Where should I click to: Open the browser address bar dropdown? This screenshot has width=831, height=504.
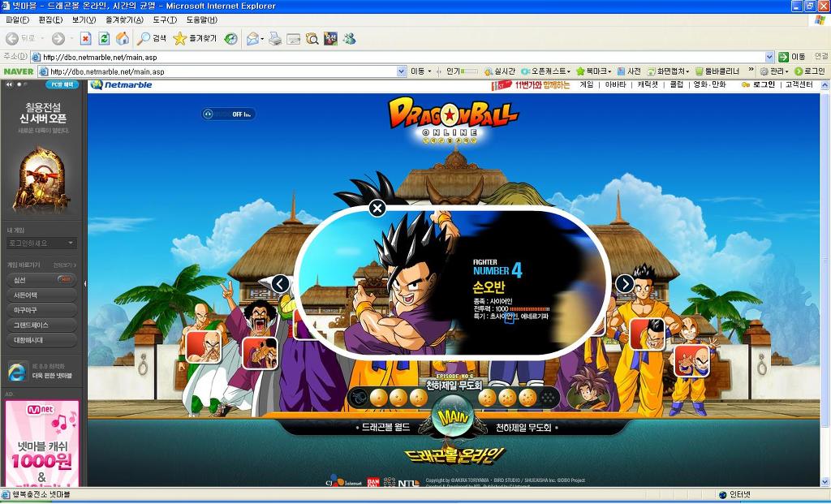click(769, 57)
